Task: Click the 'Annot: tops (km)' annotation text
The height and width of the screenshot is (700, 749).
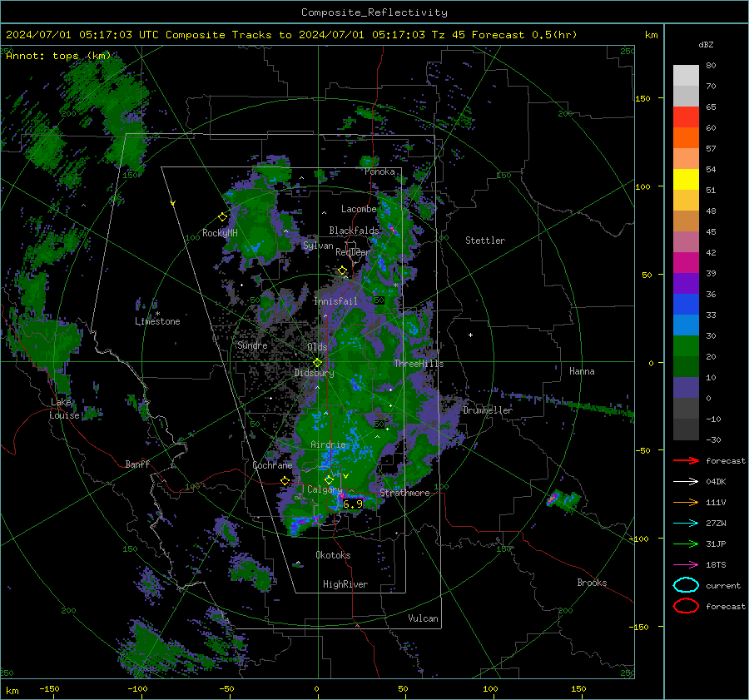Action: tap(58, 56)
